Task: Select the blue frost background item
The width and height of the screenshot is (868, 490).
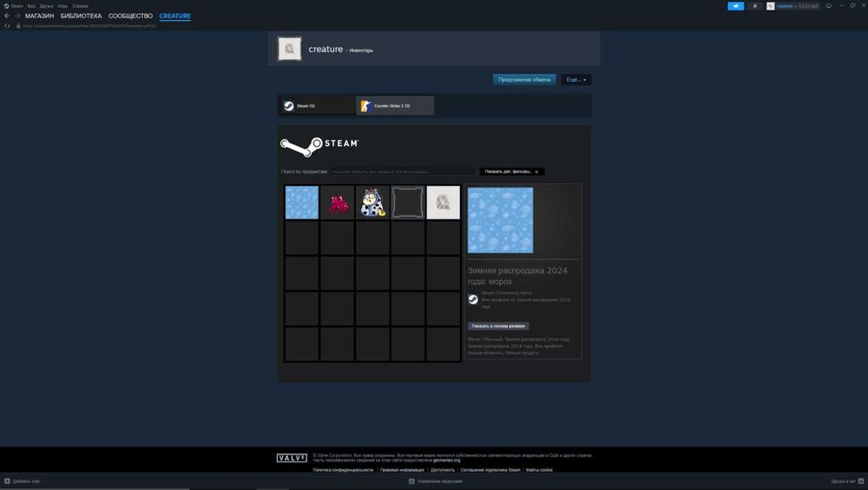Action: pyautogui.click(x=302, y=202)
